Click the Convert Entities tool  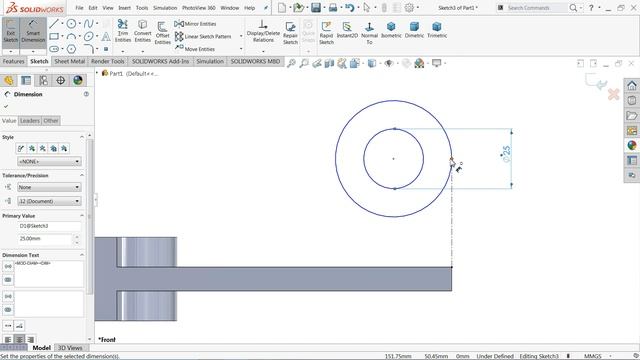click(142, 31)
